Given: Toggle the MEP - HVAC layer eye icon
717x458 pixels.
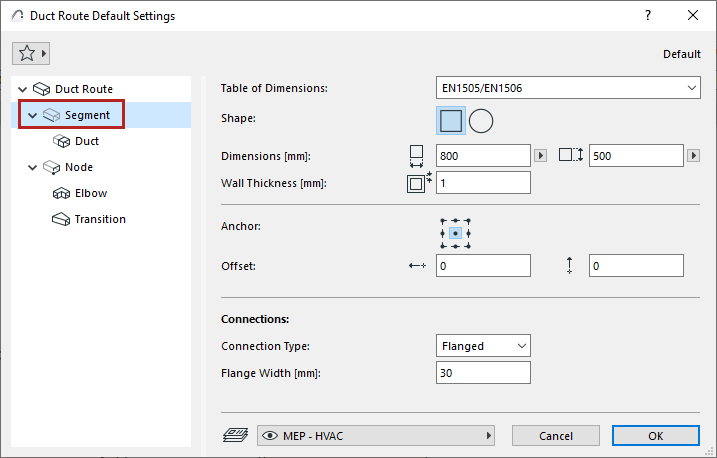Looking at the screenshot, I should tap(270, 436).
